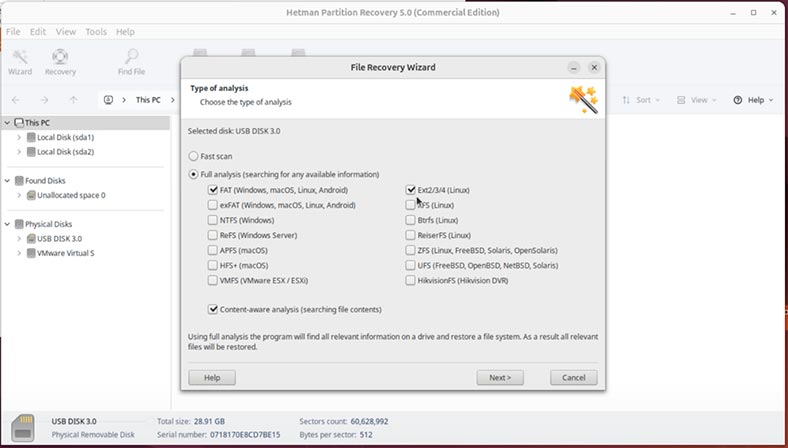The image size is (788, 448).
Task: Enable exFAT file system checkbox
Action: [213, 205]
